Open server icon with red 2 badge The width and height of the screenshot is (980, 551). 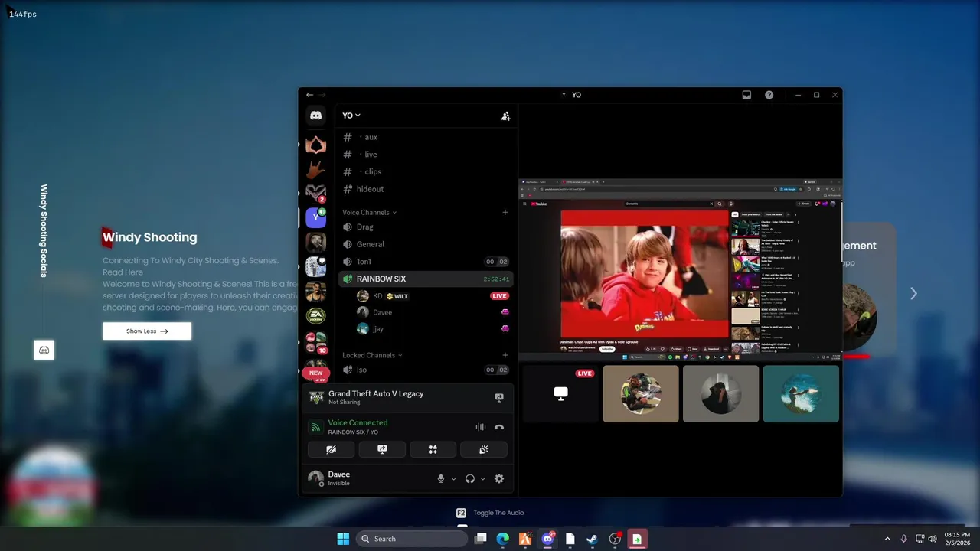[x=315, y=192]
